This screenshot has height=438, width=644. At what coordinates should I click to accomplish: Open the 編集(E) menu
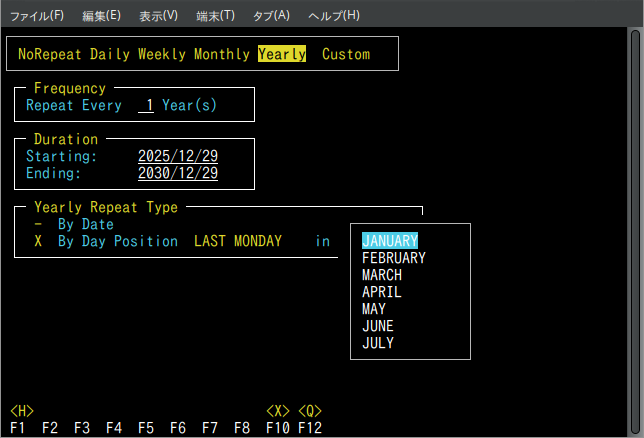(101, 16)
